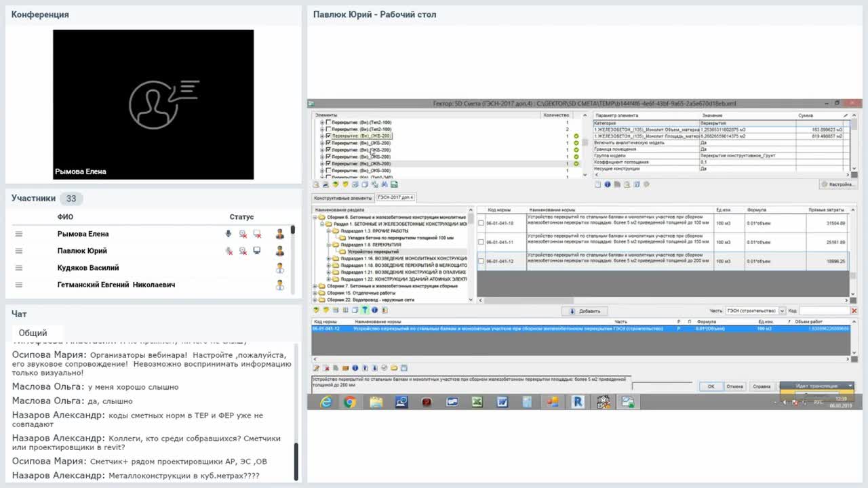Check the Тип2-100 element with quantity 2
Screen dimensions: 868x488
(329, 129)
